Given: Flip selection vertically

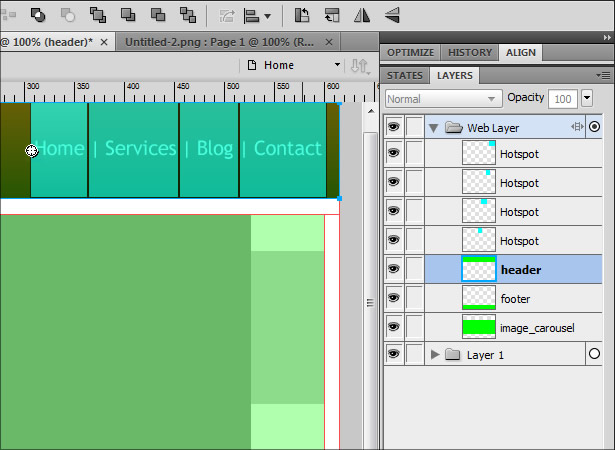Looking at the screenshot, I should pos(392,16).
